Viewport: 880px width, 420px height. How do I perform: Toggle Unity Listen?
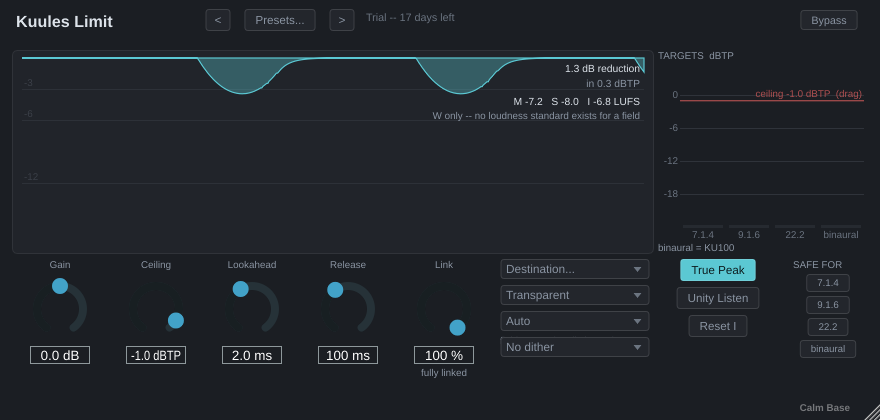pos(718,298)
